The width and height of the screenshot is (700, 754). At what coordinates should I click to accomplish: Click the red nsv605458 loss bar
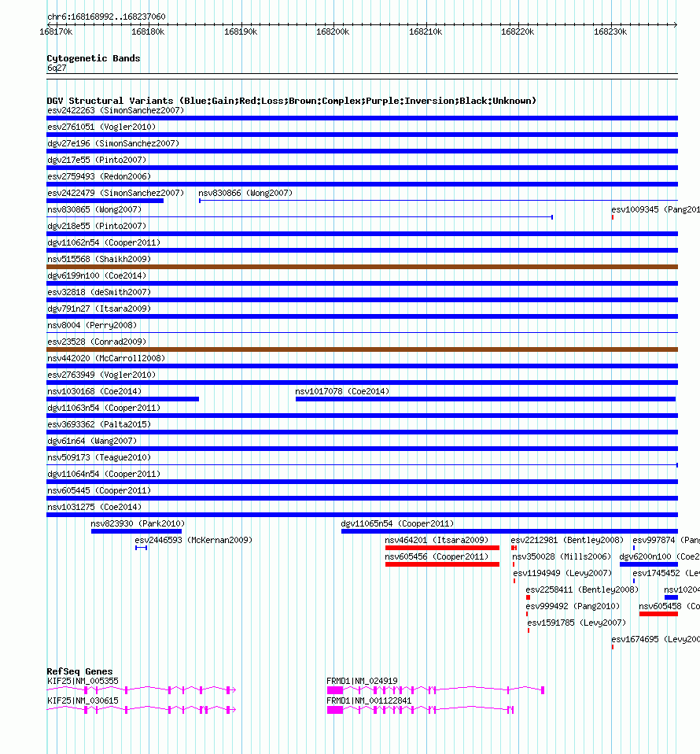[658, 614]
